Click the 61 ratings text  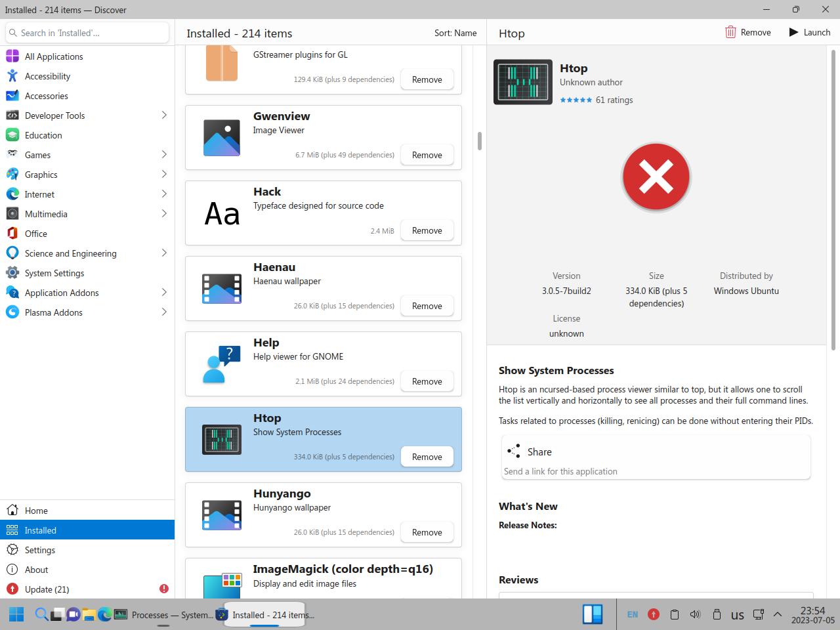614,100
